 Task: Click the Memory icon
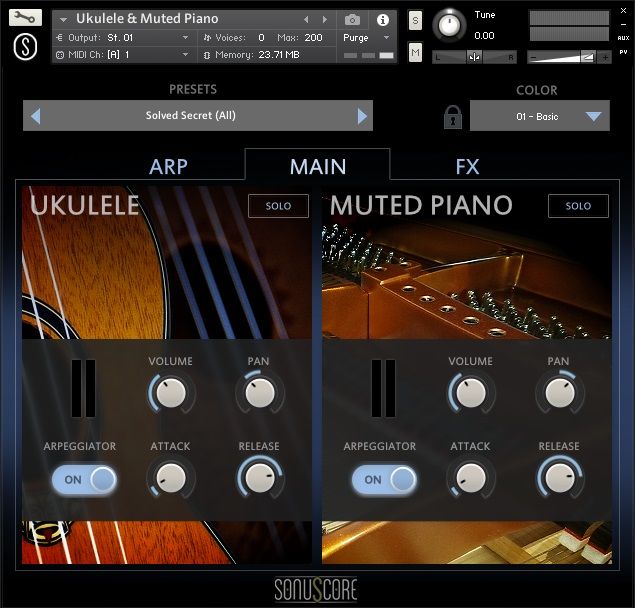point(207,55)
